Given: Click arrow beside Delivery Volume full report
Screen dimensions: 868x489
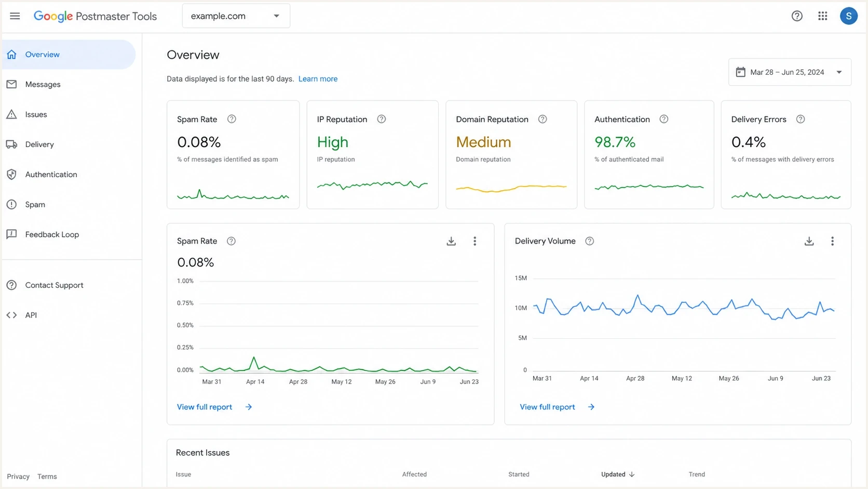Looking at the screenshot, I should [591, 407].
